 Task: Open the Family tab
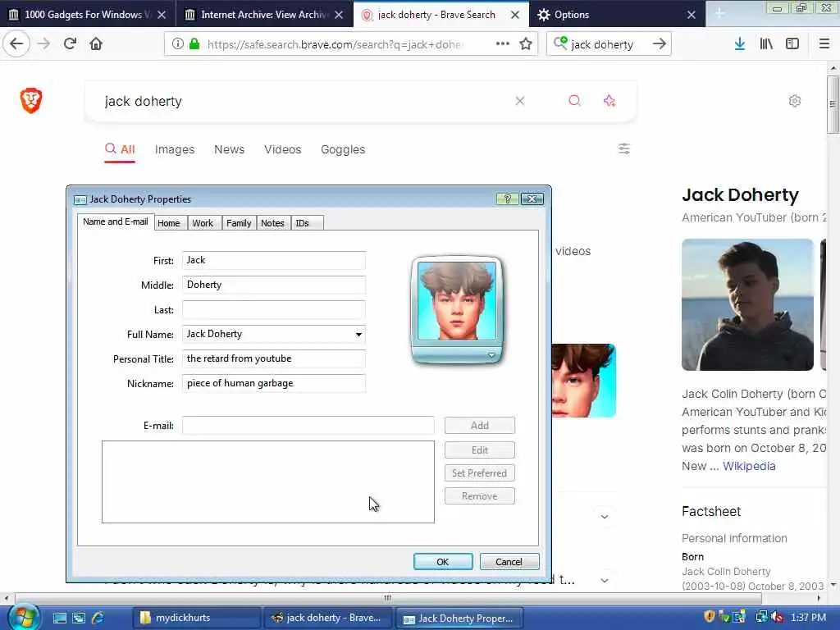(239, 223)
